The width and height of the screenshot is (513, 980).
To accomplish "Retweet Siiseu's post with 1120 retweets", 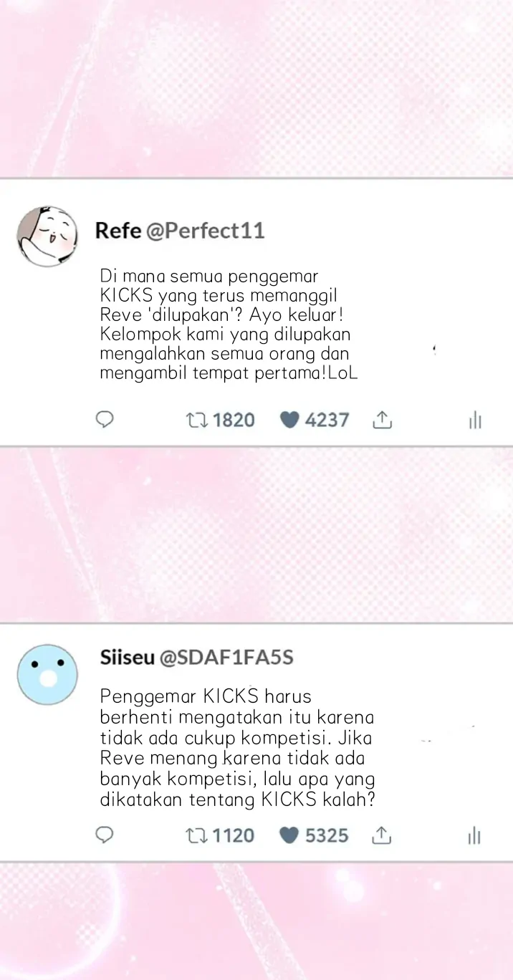I will (196, 835).
